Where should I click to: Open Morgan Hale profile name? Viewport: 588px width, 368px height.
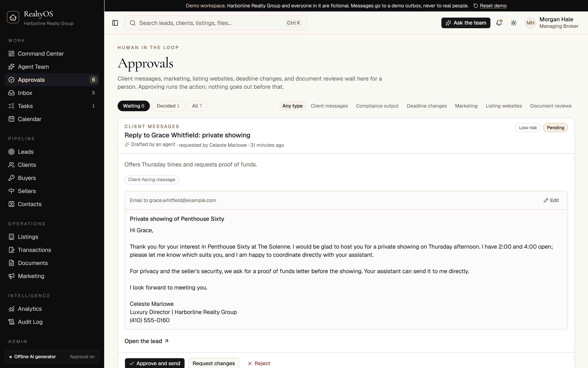(x=556, y=19)
